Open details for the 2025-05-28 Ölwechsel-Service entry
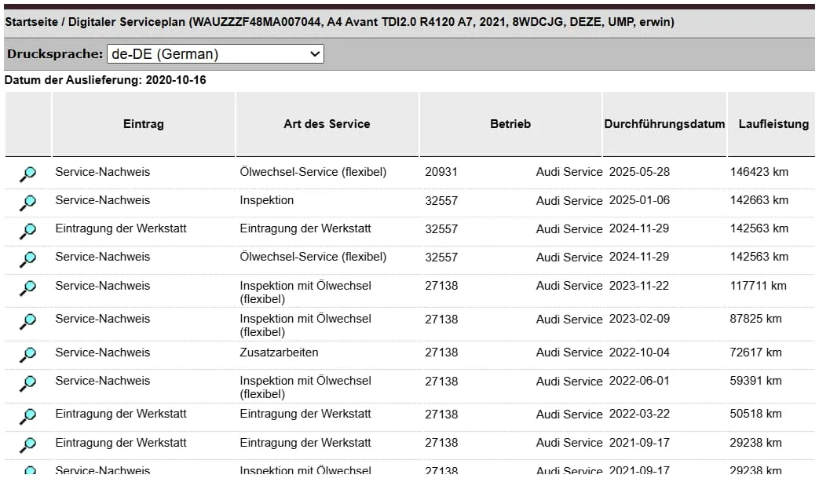 (28, 174)
